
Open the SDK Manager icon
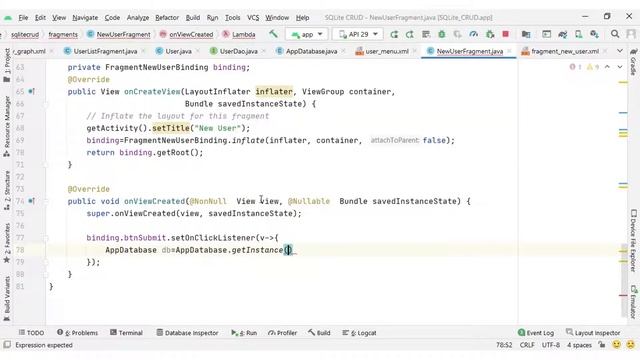(x=594, y=34)
